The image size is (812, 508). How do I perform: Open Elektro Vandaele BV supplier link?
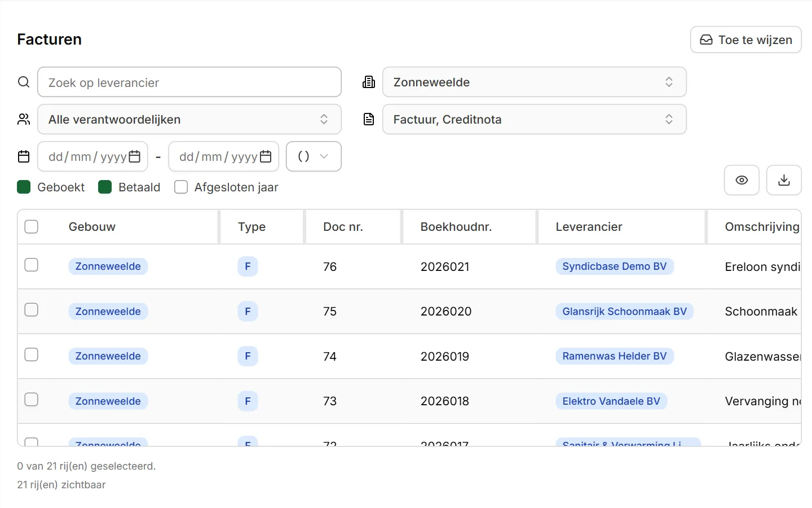click(x=611, y=401)
